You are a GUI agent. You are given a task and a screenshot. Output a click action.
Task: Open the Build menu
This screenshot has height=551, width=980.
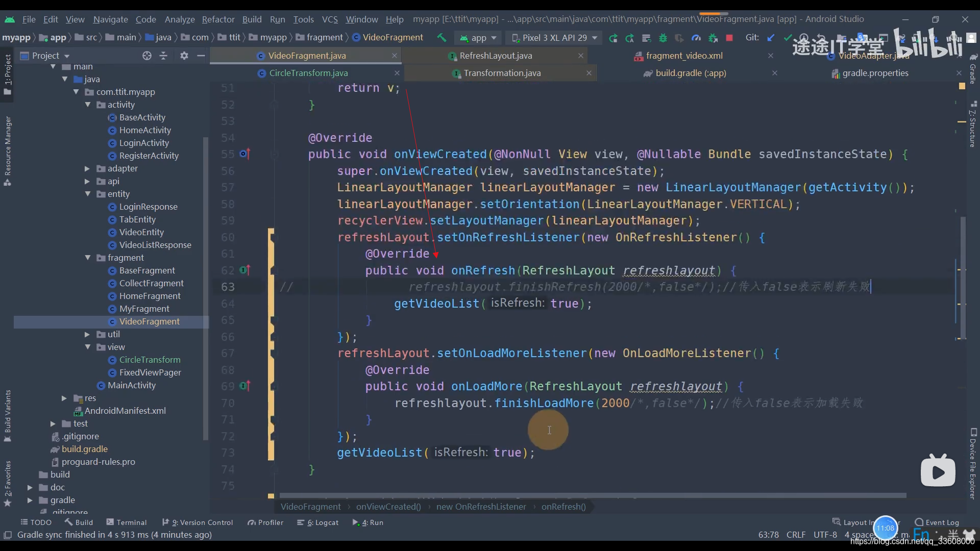point(252,19)
